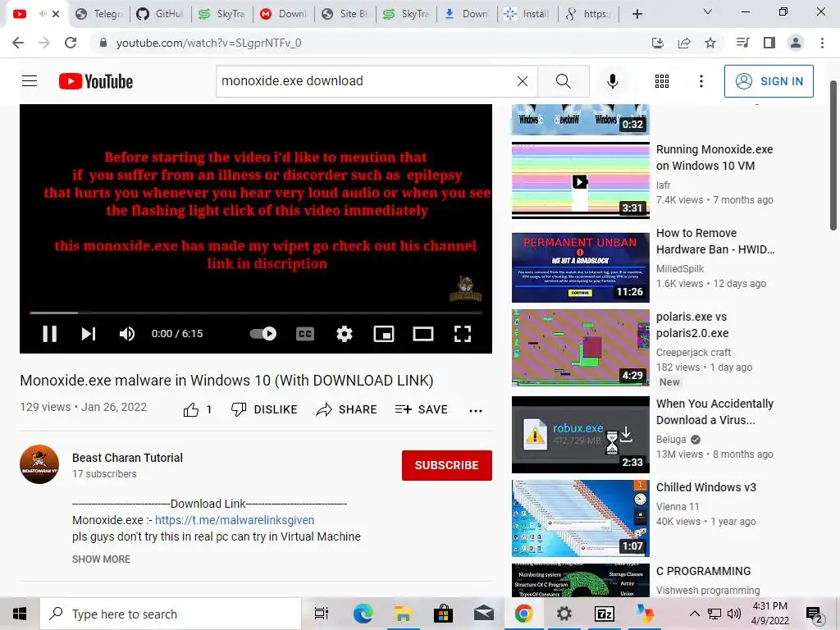The height and width of the screenshot is (630, 840).
Task: Show hidden tray icons chevron
Action: pos(694,614)
